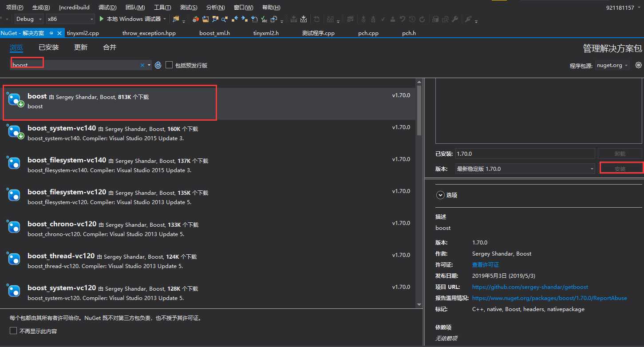Open NuGet settings gear icon
Screen dimensions: 644x347
(x=639, y=65)
